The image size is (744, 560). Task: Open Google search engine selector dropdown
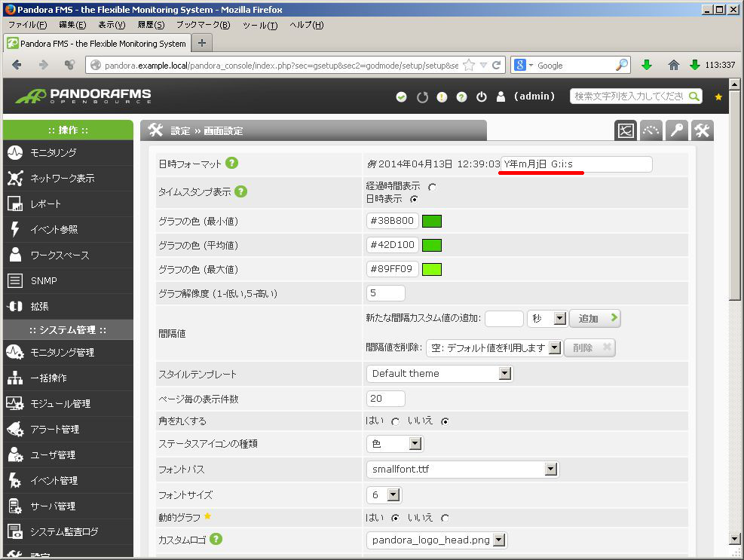click(x=523, y=66)
